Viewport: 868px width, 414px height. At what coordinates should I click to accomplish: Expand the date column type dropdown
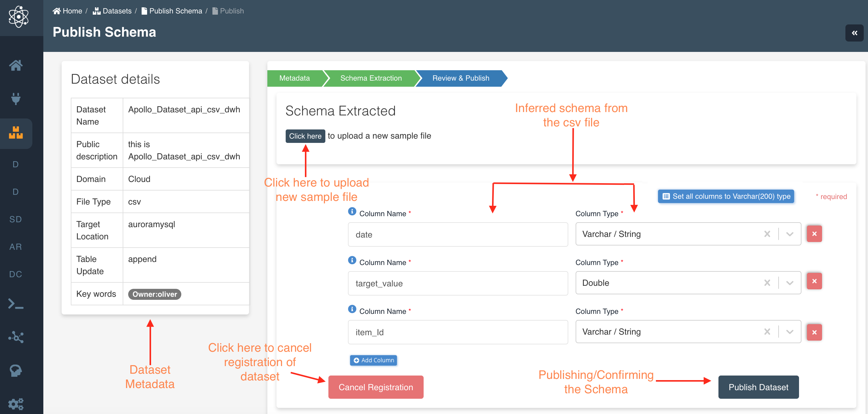[x=790, y=234]
